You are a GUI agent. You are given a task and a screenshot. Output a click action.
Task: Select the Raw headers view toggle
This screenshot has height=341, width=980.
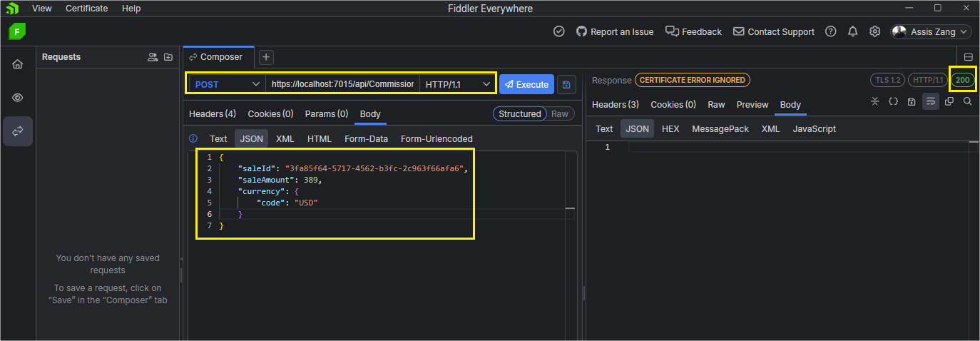pyautogui.click(x=560, y=113)
